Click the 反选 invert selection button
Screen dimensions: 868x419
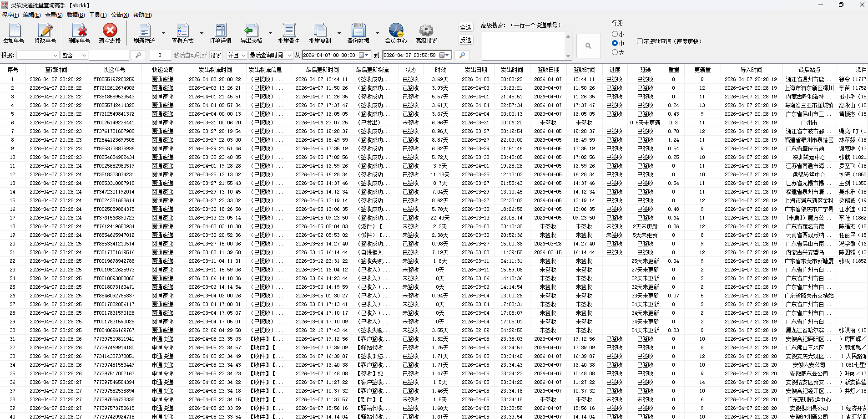pos(465,40)
